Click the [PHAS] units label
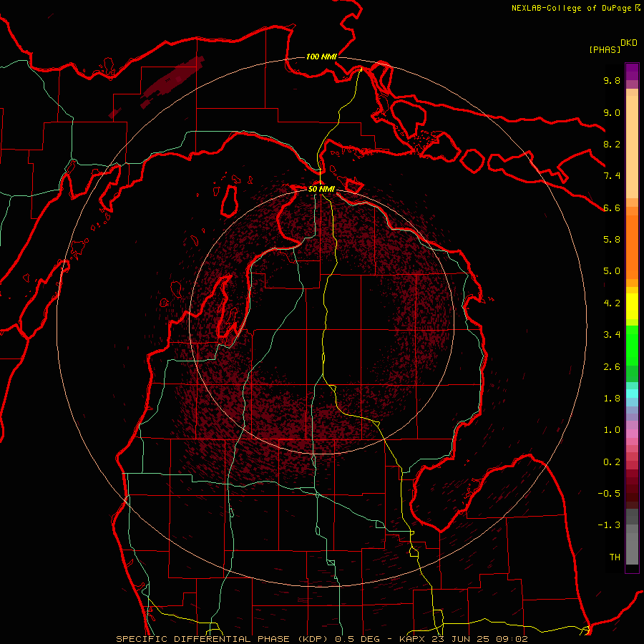The width and height of the screenshot is (644, 644). (605, 49)
